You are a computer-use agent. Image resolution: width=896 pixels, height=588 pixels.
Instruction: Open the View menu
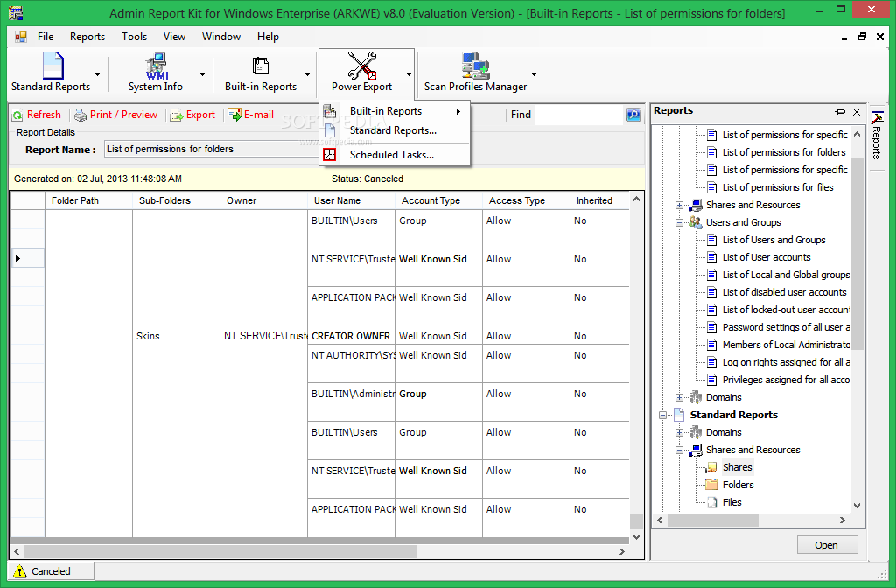pos(174,37)
